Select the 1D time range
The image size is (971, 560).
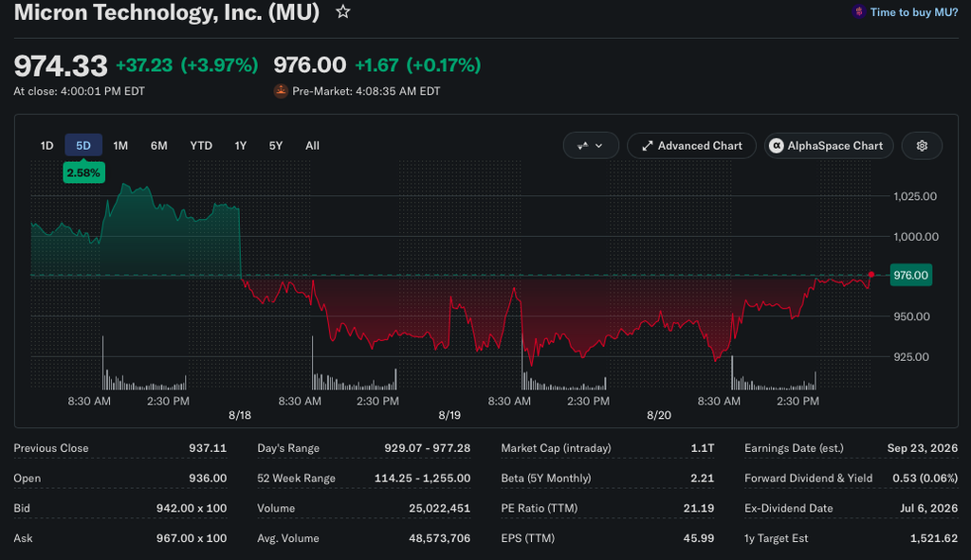pos(47,145)
